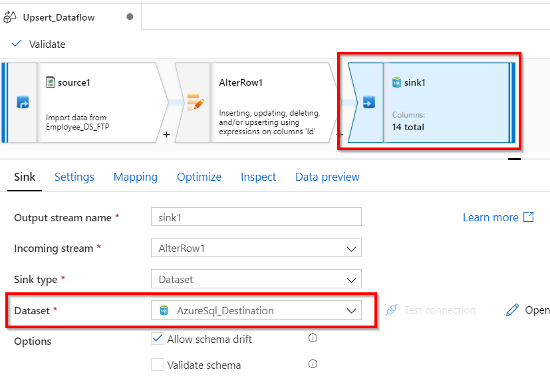Viewport: 550px width, 392px height.
Task: Click the Output stream name input field
Action: pos(256,217)
